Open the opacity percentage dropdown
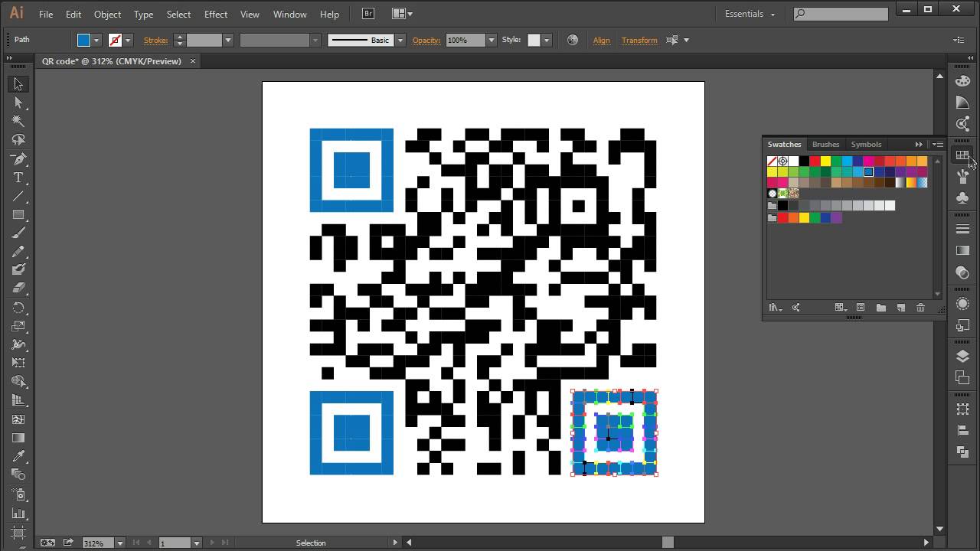 (491, 40)
